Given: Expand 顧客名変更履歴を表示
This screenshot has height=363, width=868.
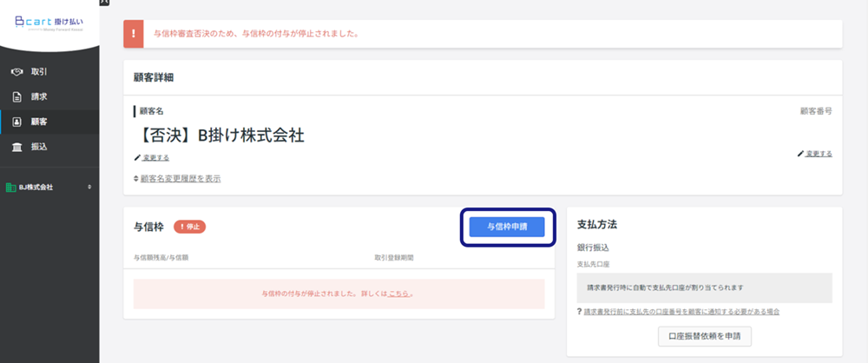Looking at the screenshot, I should (177, 178).
